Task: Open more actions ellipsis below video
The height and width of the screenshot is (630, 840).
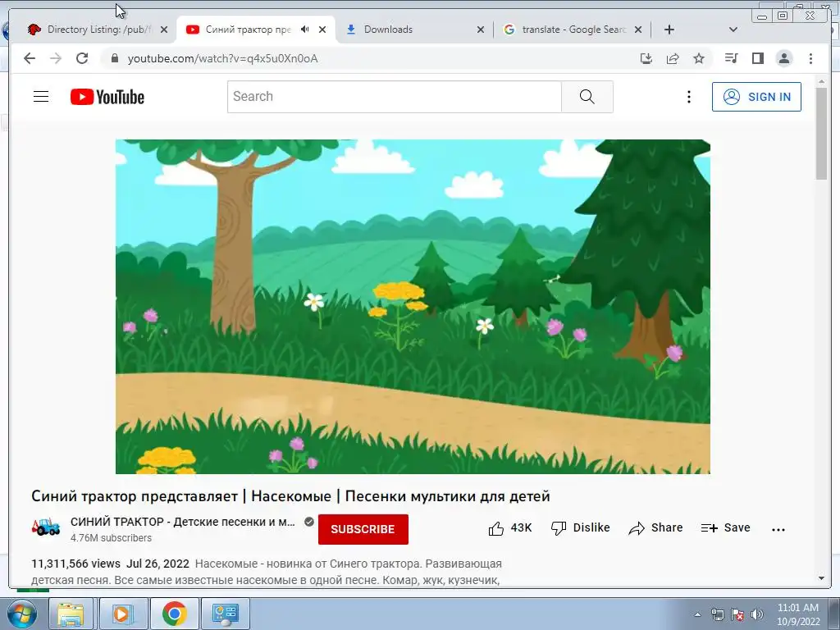Action: pyautogui.click(x=778, y=529)
